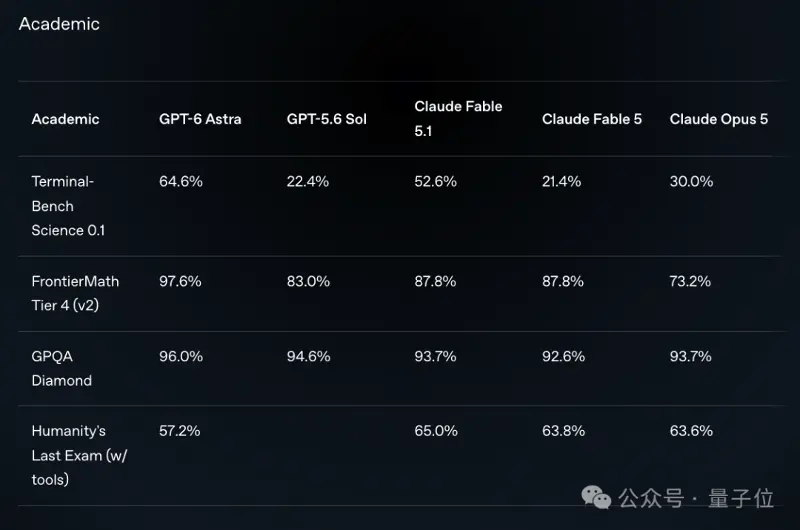Viewport: 800px width, 530px height.
Task: Select the 65.0% Humanity's Last Exam score
Action: [x=436, y=431]
